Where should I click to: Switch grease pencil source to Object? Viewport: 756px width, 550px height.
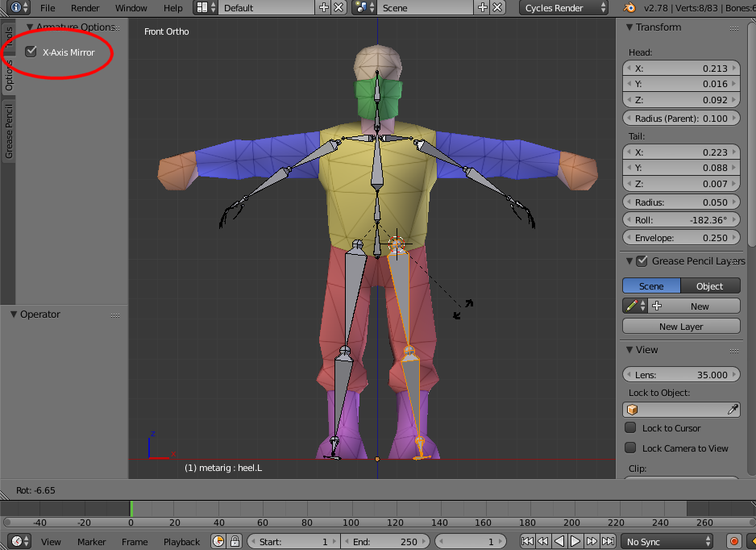[x=710, y=285]
